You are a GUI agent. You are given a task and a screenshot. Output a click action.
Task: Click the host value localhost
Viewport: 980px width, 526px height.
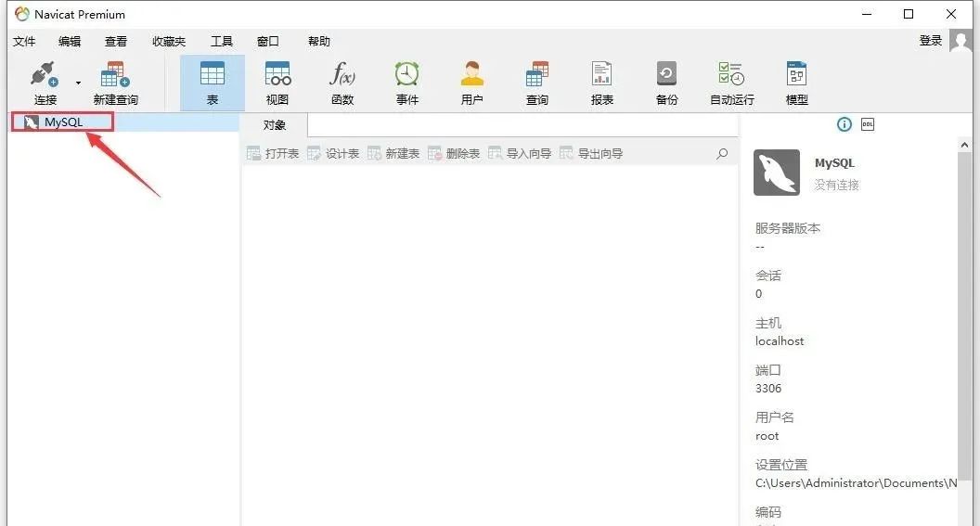coord(780,341)
